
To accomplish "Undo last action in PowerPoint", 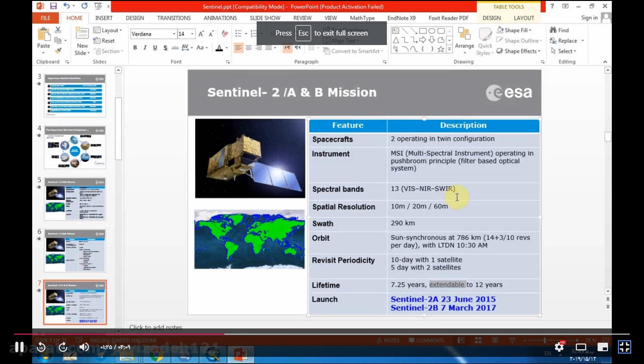I will [67, 6].
